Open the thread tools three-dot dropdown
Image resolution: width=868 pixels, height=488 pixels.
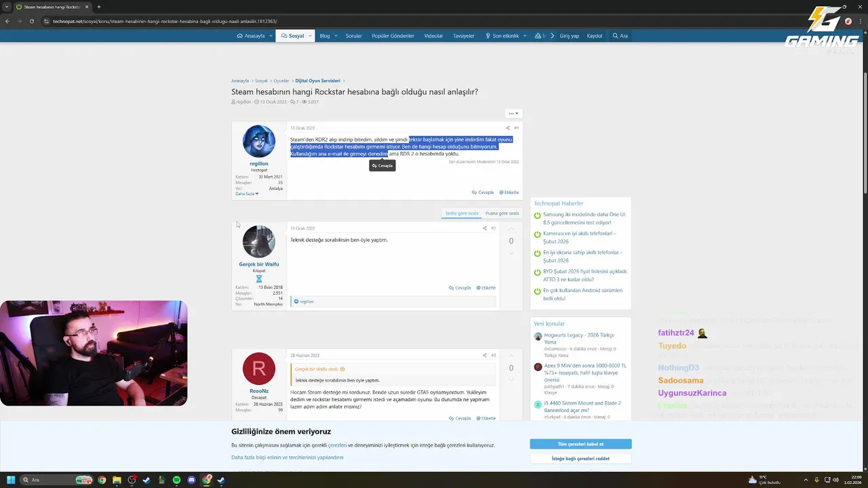[x=513, y=114]
